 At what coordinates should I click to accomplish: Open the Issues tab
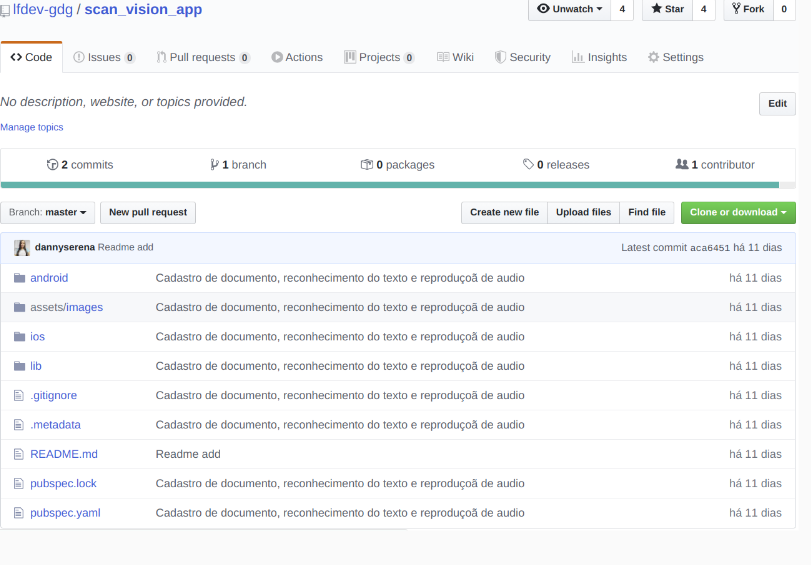coord(104,57)
